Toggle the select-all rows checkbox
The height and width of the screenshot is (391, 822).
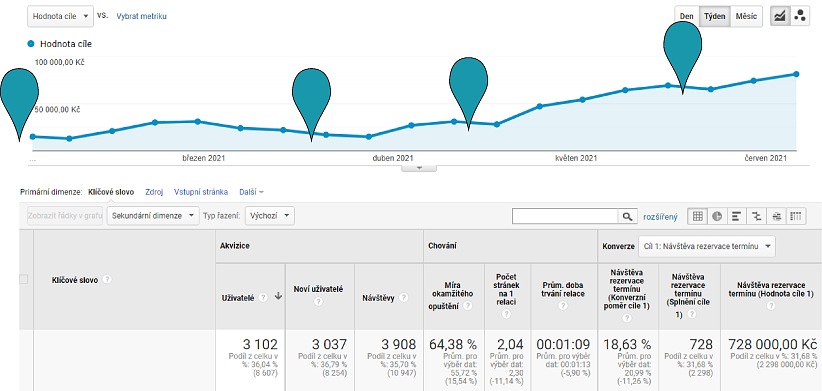tap(23, 279)
